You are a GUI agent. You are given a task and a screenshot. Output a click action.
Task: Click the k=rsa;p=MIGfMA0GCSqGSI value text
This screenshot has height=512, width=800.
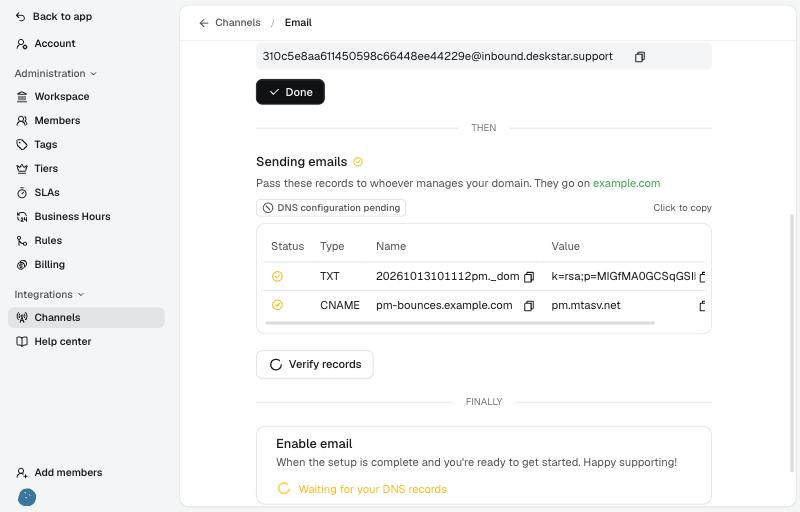623,276
